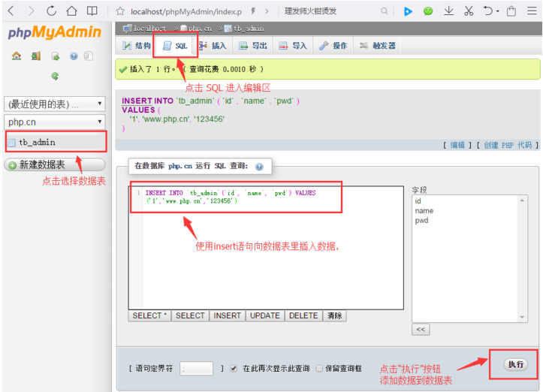Click the statement delimiter input field

click(x=196, y=369)
